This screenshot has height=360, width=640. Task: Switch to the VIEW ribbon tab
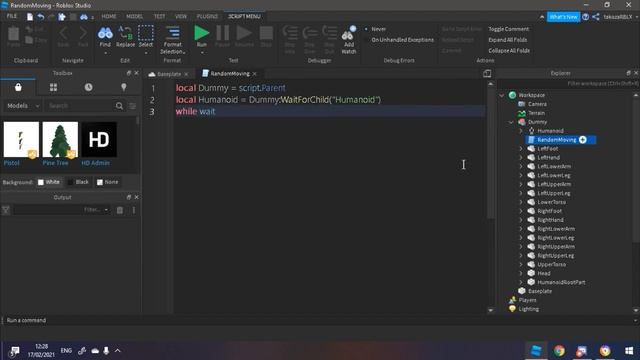point(180,16)
